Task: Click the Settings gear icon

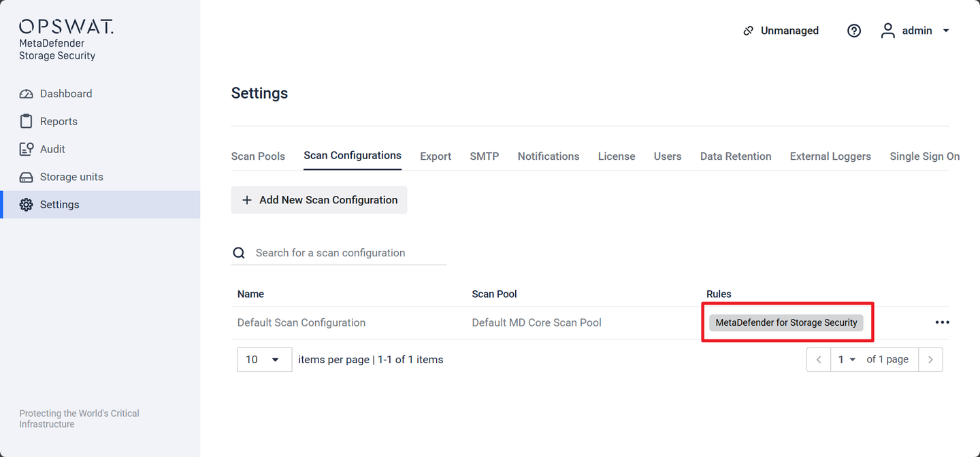Action: tap(26, 205)
